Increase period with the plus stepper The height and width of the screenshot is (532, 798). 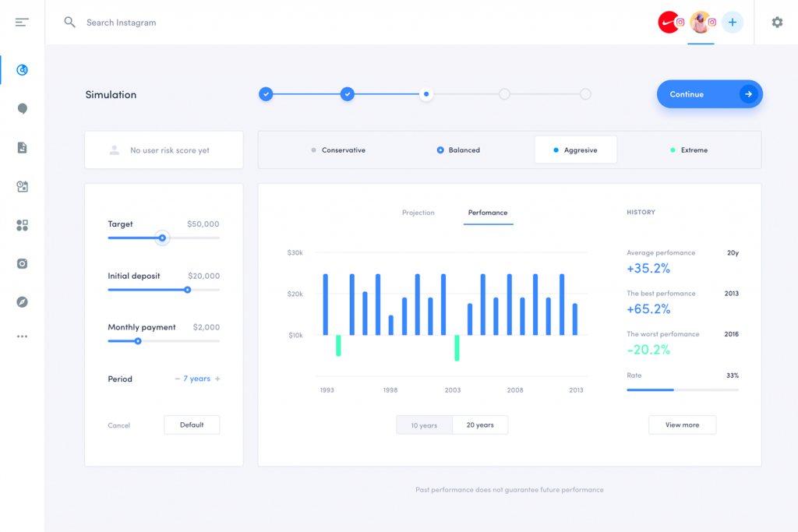point(217,379)
